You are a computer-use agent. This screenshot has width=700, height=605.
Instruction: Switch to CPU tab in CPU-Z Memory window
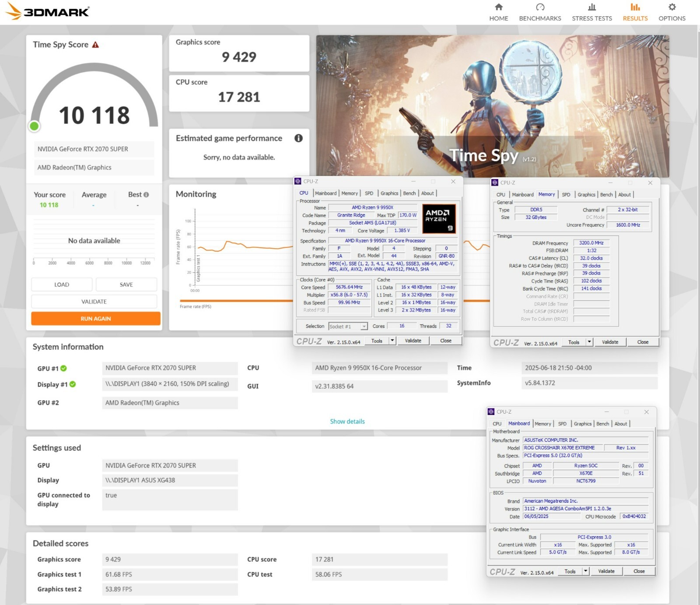pyautogui.click(x=500, y=195)
